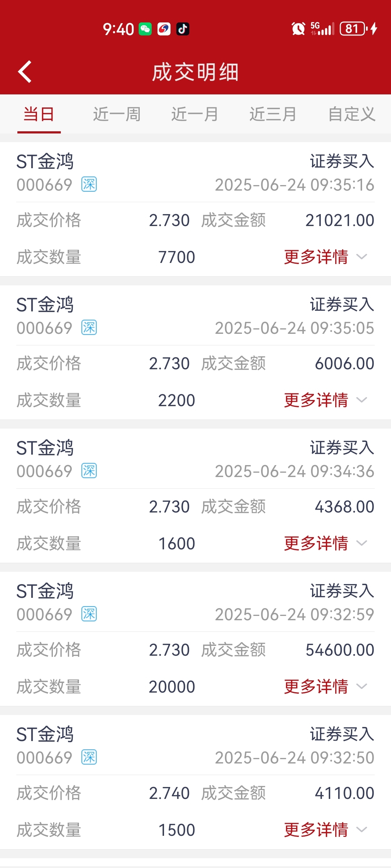Image resolution: width=391 pixels, height=868 pixels.
Task: Tap the back arrow in header
Action: 25,72
